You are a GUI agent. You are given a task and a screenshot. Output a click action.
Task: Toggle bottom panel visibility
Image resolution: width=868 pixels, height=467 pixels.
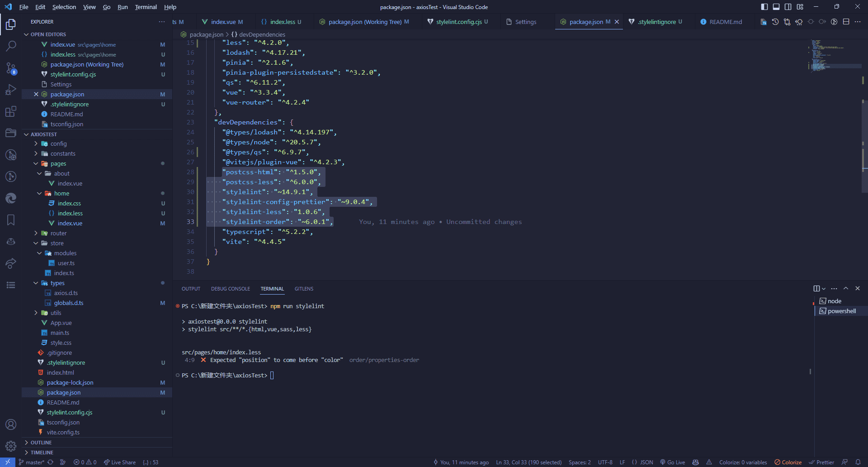pos(776,7)
